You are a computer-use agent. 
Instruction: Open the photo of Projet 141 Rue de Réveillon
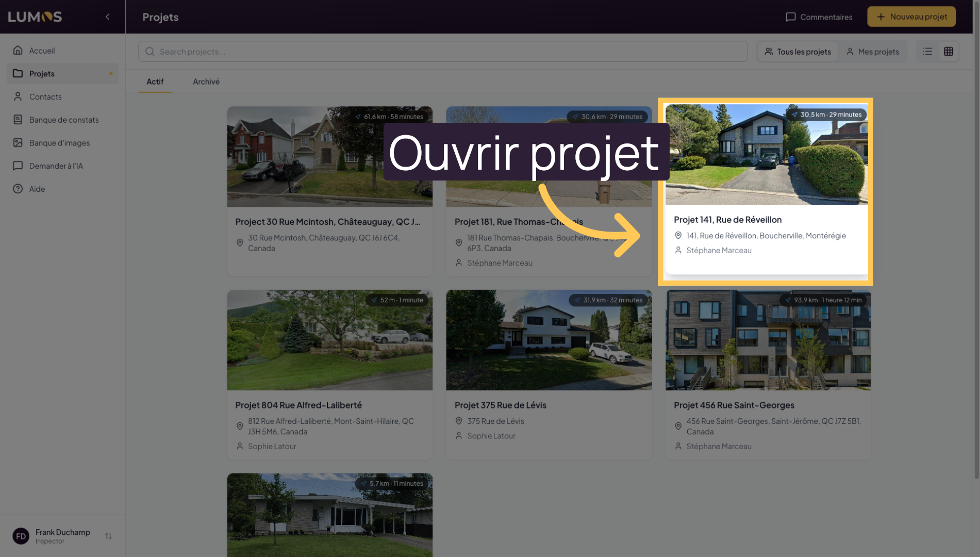767,155
